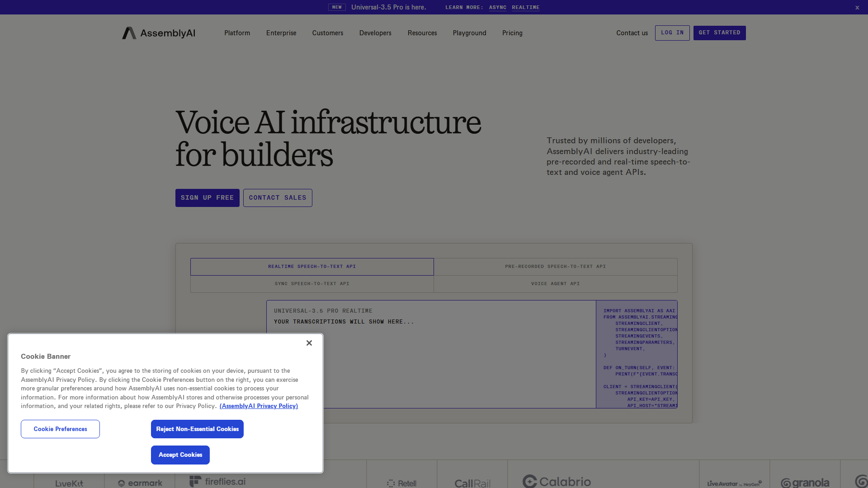The image size is (868, 488).
Task: Switch to Sync Speech-to-Text API tab
Action: (312, 284)
